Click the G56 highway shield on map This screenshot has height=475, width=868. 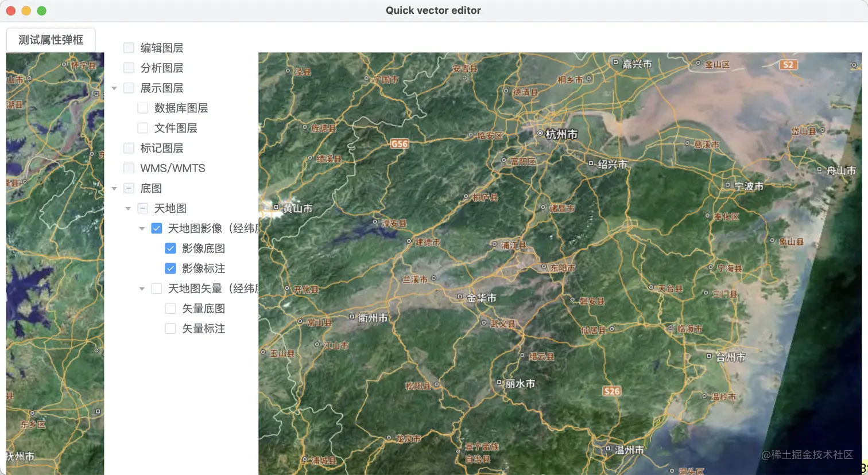(400, 144)
